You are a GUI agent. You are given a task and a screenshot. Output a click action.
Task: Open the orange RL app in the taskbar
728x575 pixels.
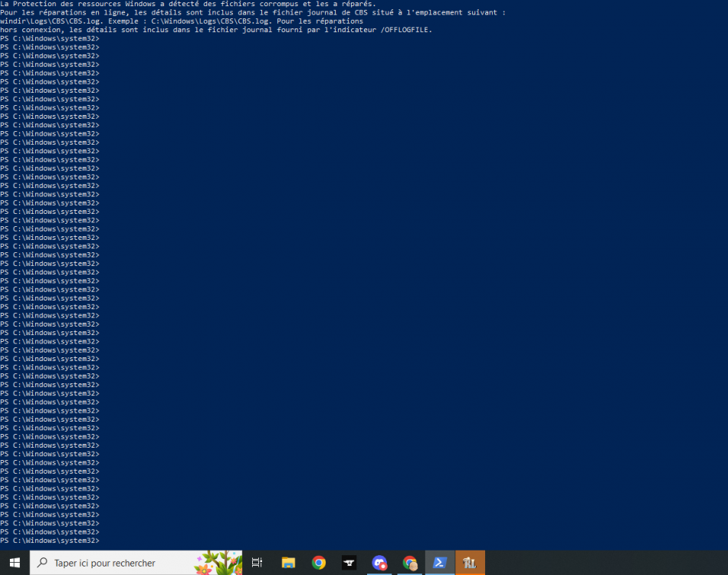pyautogui.click(x=470, y=563)
